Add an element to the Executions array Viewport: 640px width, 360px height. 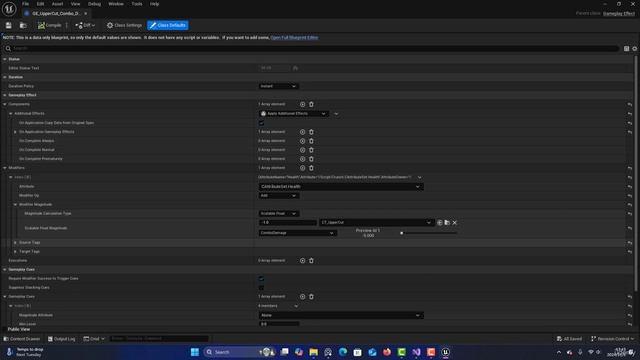(x=302, y=261)
